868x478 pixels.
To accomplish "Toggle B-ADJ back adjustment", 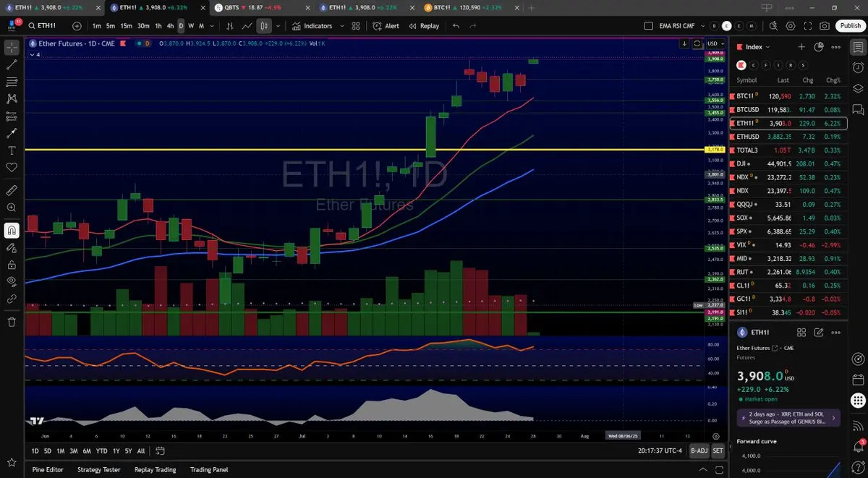I will tap(699, 451).
